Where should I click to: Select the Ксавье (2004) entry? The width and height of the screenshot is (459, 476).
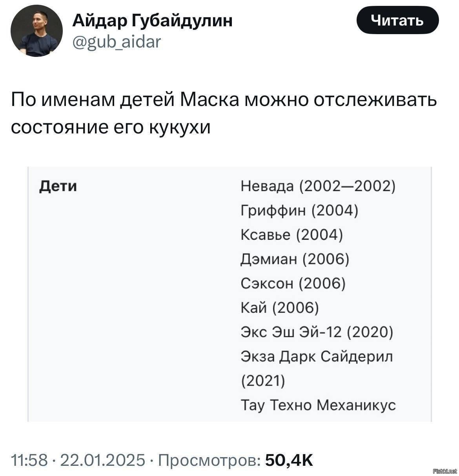click(x=291, y=235)
